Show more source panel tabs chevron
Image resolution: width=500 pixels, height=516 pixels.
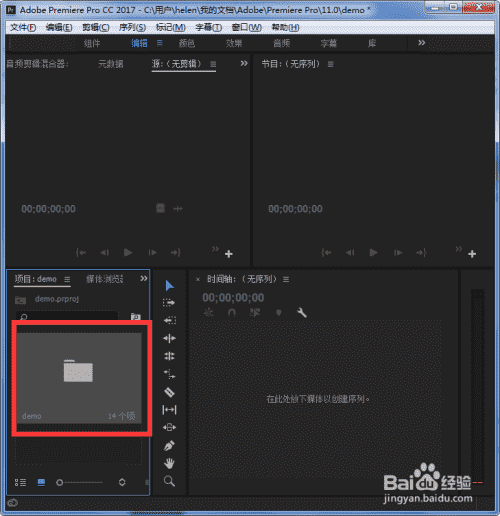click(x=244, y=63)
